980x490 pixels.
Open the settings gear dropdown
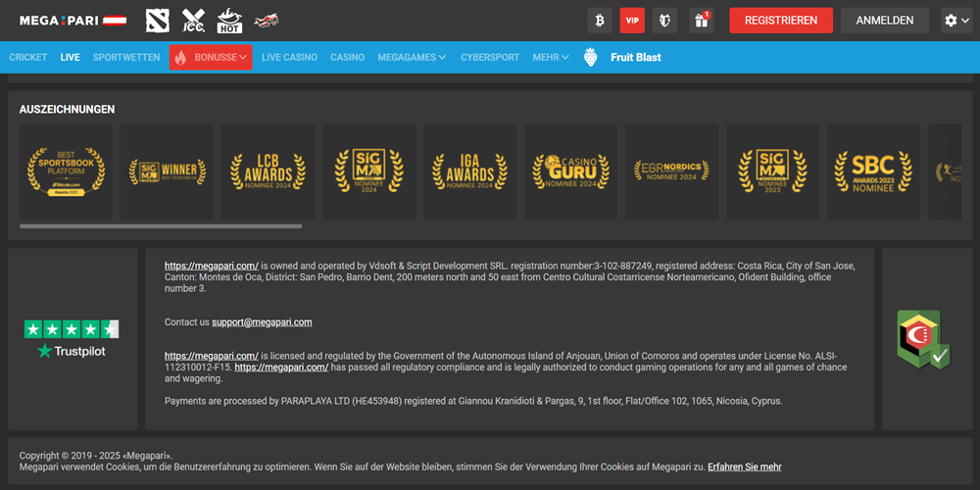(956, 21)
